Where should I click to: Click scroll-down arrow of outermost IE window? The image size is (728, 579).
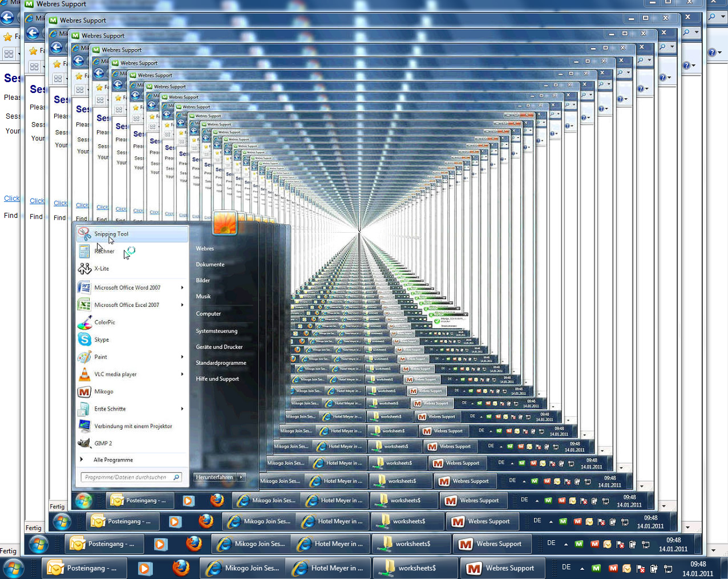click(714, 550)
